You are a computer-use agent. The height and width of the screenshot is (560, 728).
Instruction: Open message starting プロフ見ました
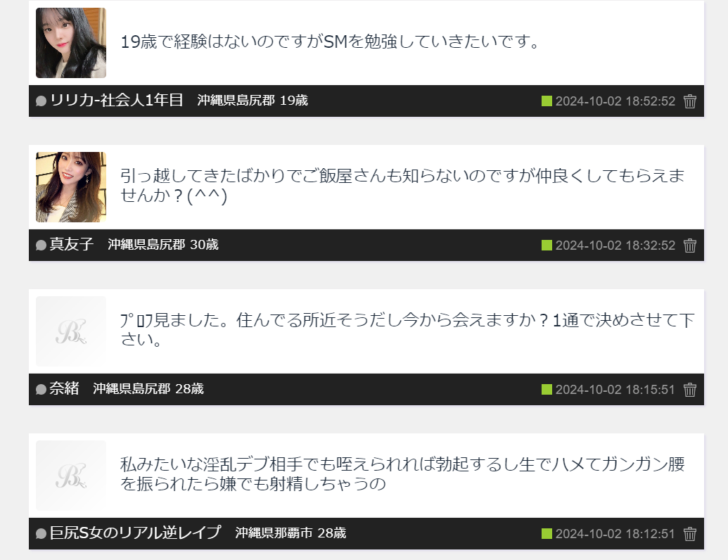tap(407, 330)
